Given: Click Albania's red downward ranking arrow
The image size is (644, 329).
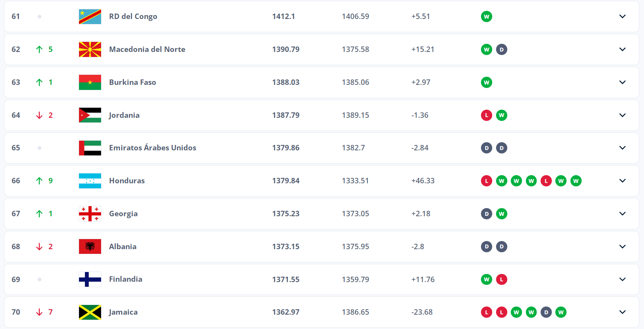Looking at the screenshot, I should click(x=39, y=247).
